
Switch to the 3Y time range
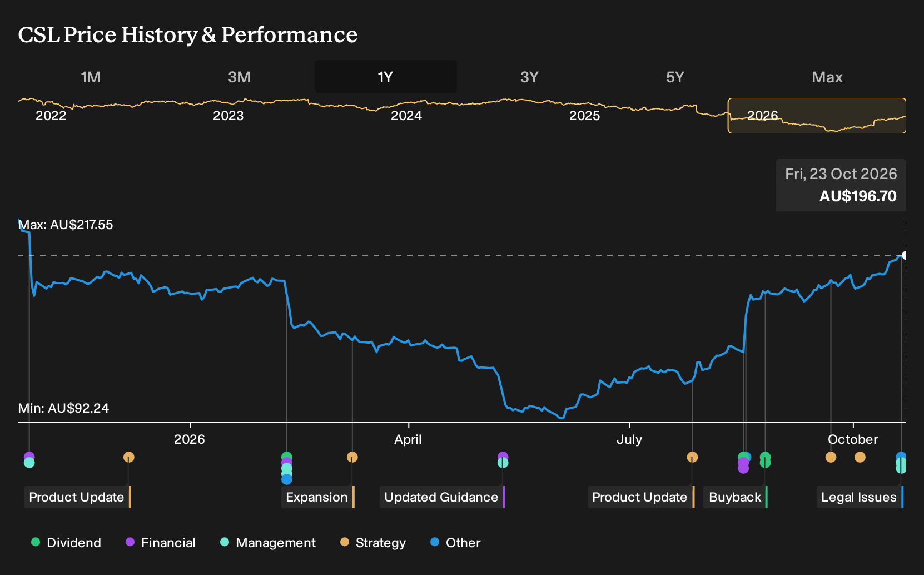(529, 77)
